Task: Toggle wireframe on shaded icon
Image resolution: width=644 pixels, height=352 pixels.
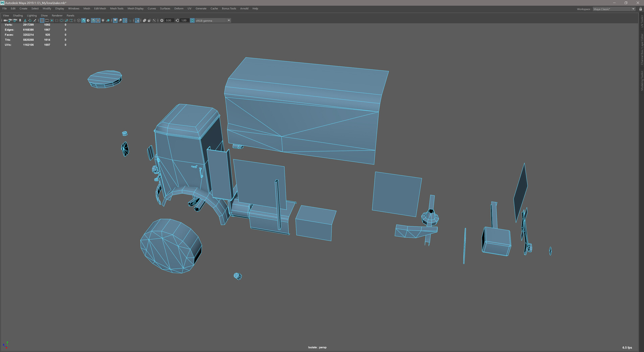Action: 93,20
